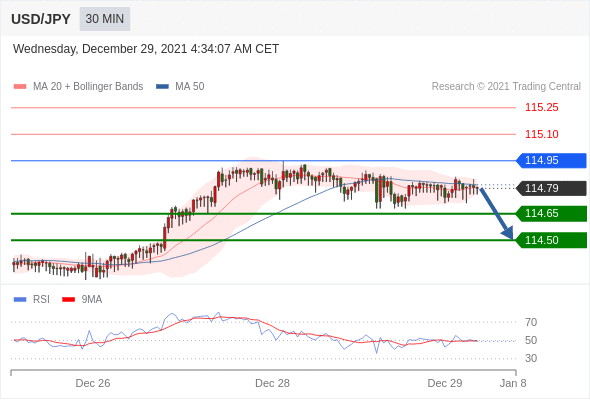
Task: Click the 30 MIN timeframe button
Action: click(105, 19)
